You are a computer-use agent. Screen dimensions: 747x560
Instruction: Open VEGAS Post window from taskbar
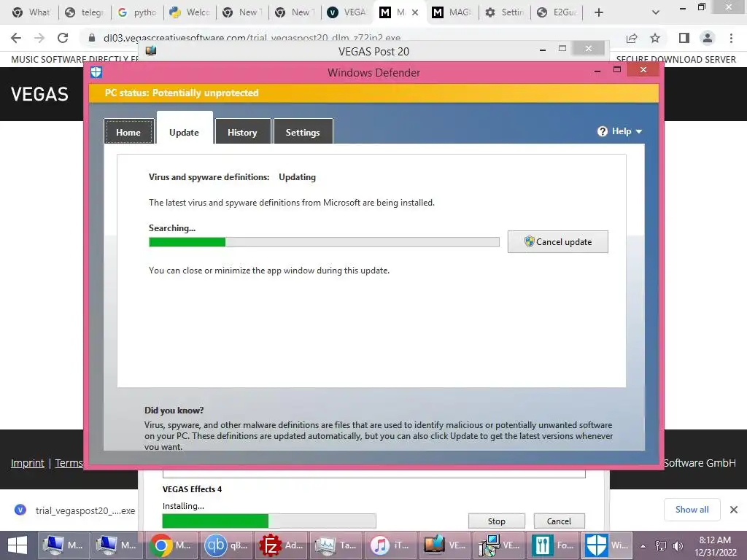[x=446, y=545]
